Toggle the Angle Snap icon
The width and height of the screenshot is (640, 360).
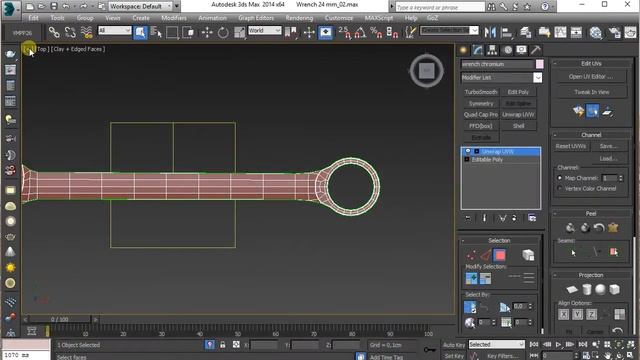click(x=360, y=32)
